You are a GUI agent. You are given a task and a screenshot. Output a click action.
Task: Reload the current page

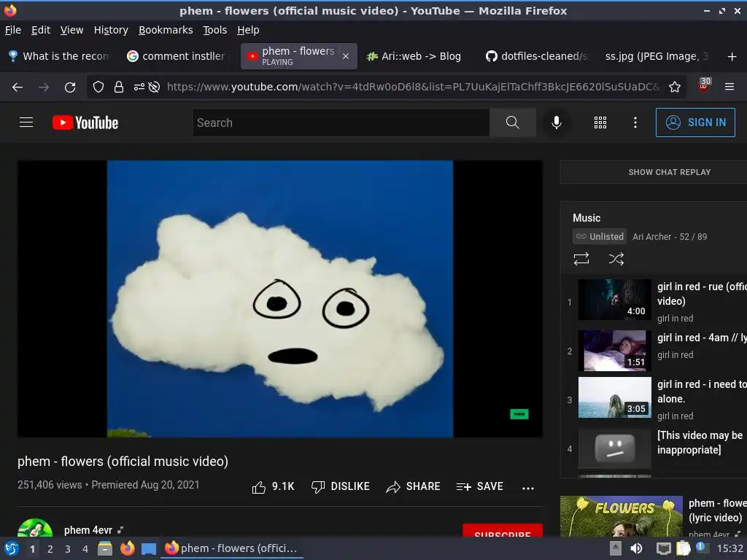[70, 87]
